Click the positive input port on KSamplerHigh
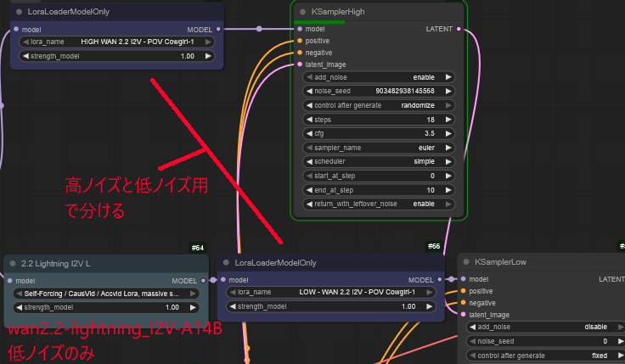Screen dimensions: 625x364 (299, 41)
